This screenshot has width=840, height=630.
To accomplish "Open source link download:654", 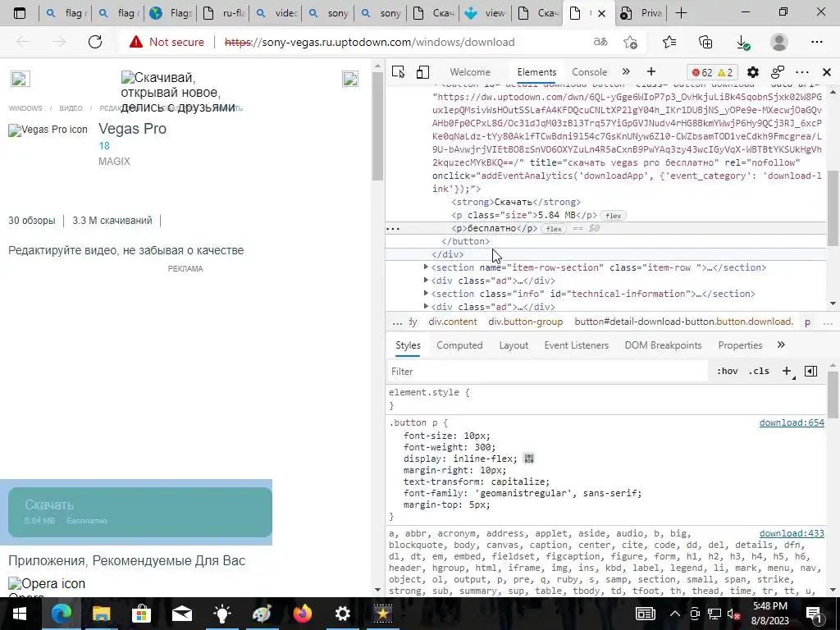I will click(792, 422).
